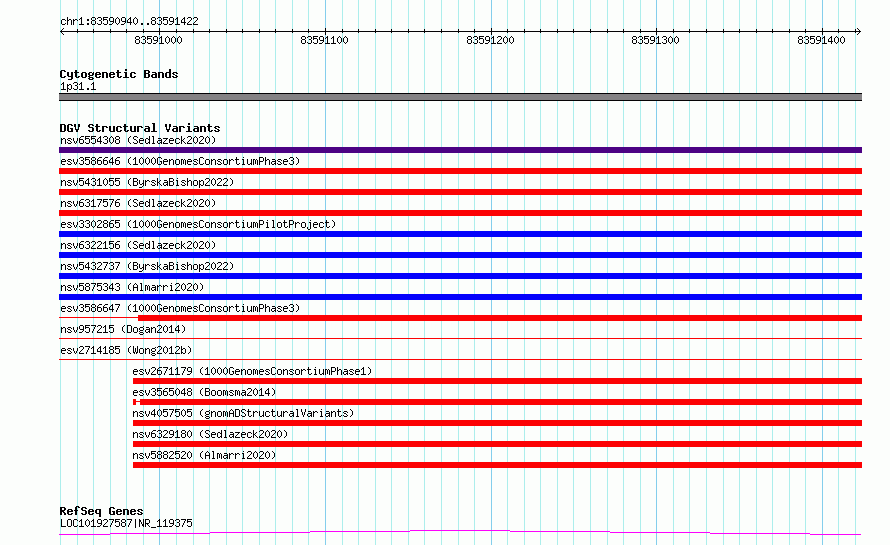Click the red nsv5431055 variant bar
Screen dimensions: 890x545
point(460,192)
